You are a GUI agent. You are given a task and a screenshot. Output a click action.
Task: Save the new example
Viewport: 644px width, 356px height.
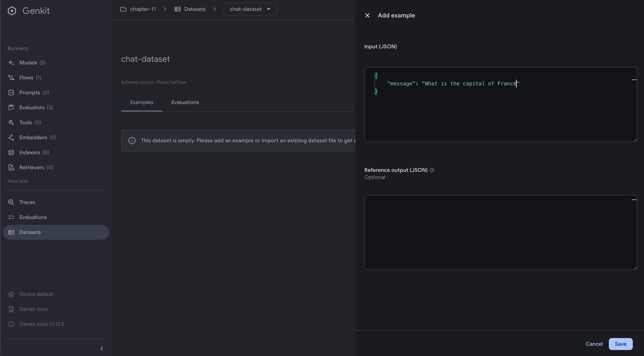pos(620,344)
